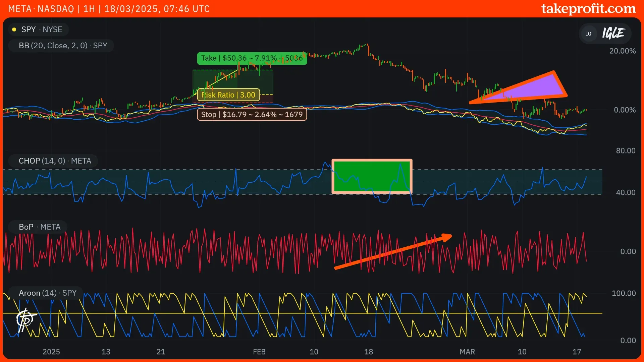
Task: Click the IGLE logo badge
Action: click(613, 33)
